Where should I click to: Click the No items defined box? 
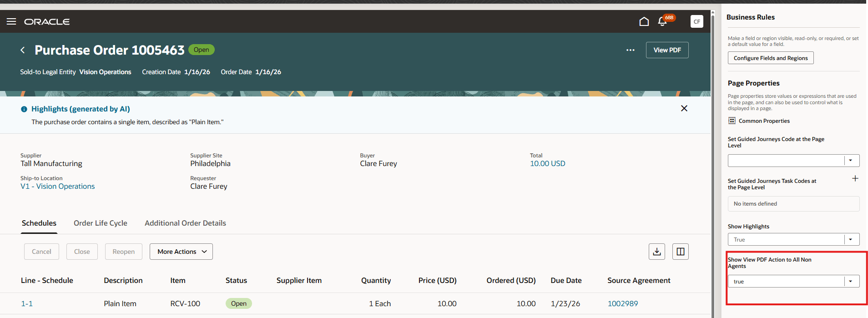click(x=793, y=204)
